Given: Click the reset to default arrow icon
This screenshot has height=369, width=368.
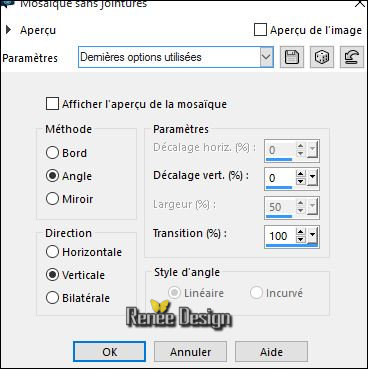Looking at the screenshot, I should pos(352,57).
